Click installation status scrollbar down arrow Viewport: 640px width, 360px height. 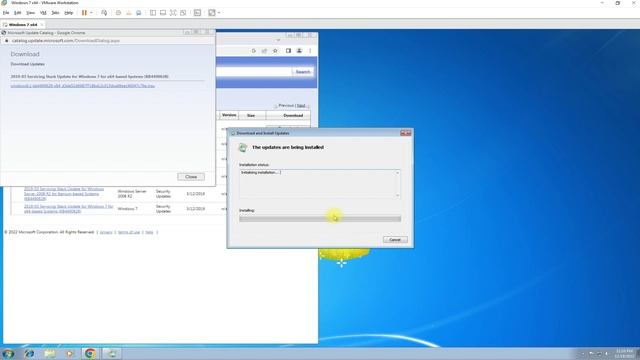[x=398, y=196]
